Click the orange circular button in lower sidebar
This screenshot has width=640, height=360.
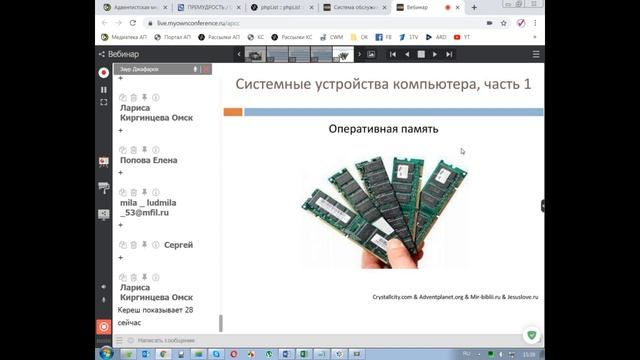(104, 327)
